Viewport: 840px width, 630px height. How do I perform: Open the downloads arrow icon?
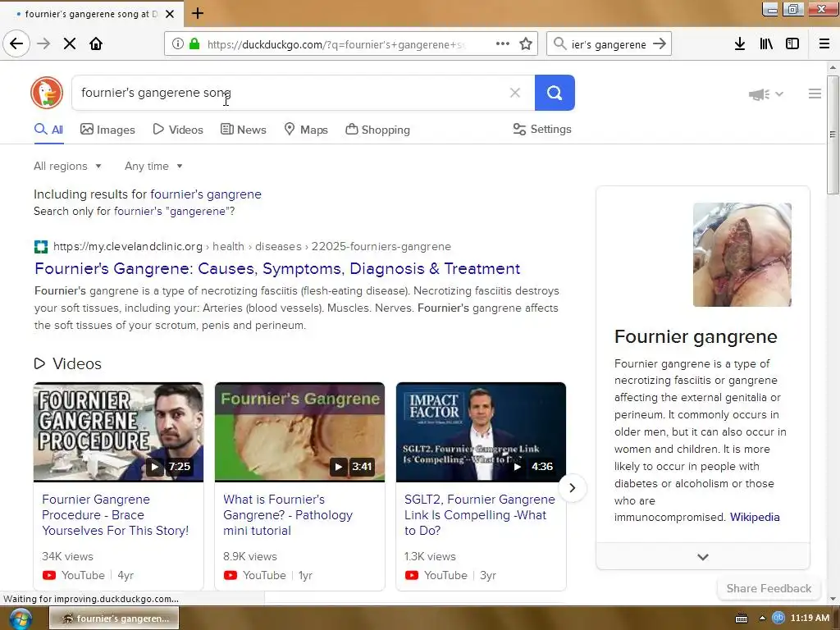pyautogui.click(x=740, y=44)
